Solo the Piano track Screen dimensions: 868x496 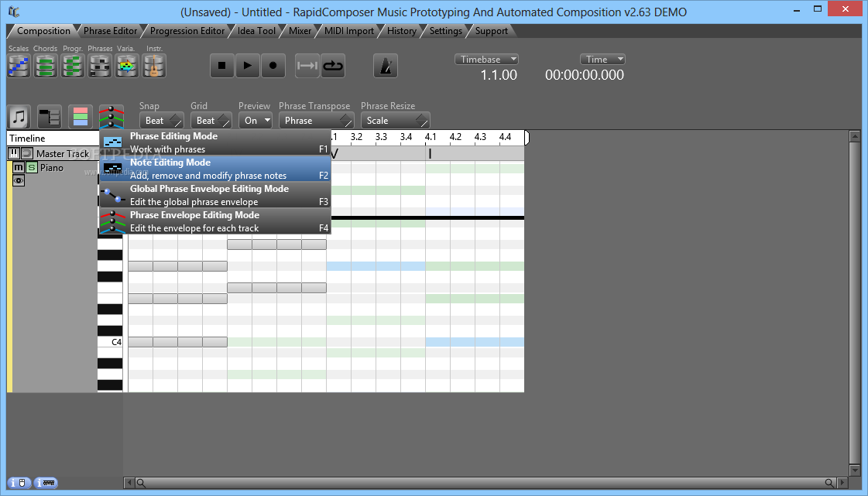click(x=32, y=168)
